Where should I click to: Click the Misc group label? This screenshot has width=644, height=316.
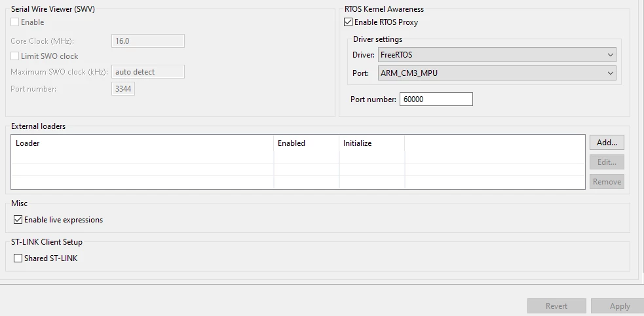click(19, 203)
